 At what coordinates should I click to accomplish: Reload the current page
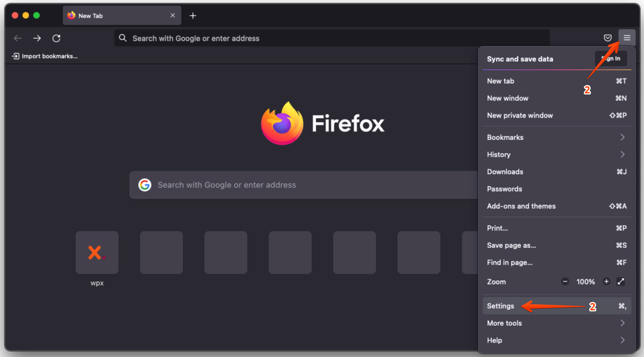(56, 38)
